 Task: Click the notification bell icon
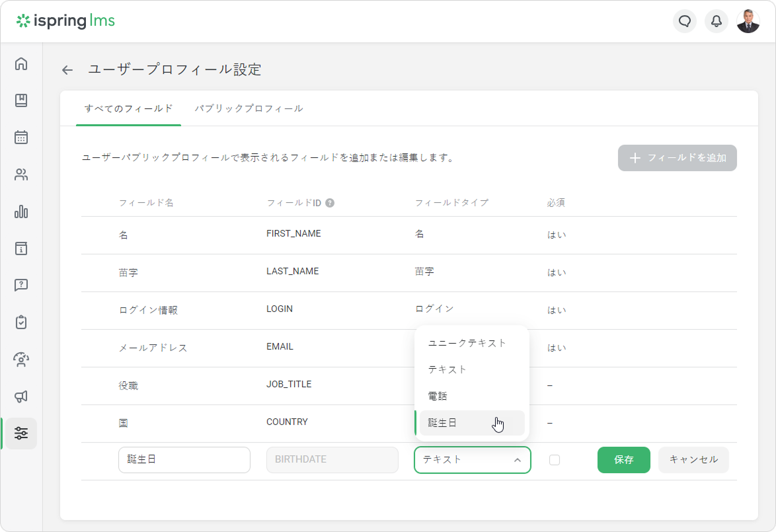coord(717,21)
